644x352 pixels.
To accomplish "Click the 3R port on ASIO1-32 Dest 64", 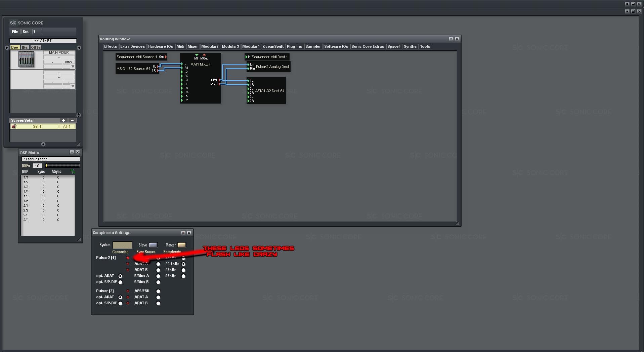I will [249, 101].
